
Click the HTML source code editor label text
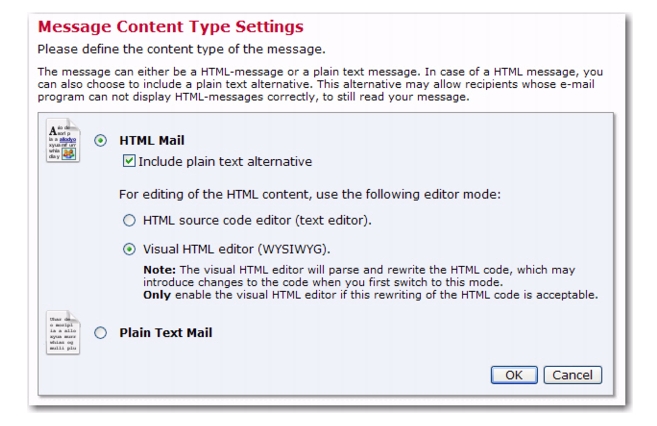(x=257, y=220)
